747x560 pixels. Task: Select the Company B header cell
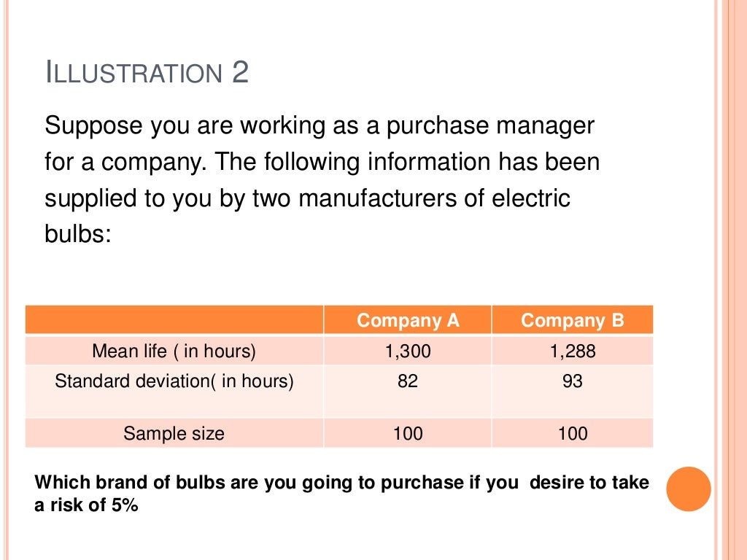(572, 320)
